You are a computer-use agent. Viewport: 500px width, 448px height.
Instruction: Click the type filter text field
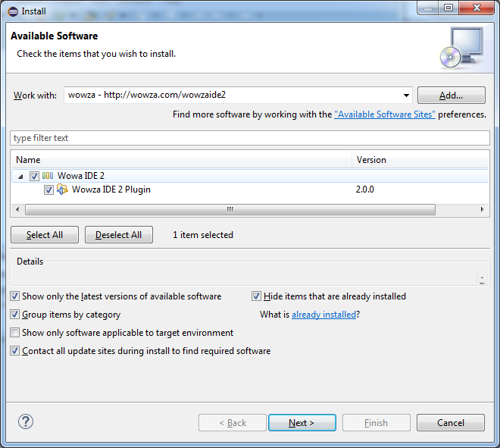[250, 138]
